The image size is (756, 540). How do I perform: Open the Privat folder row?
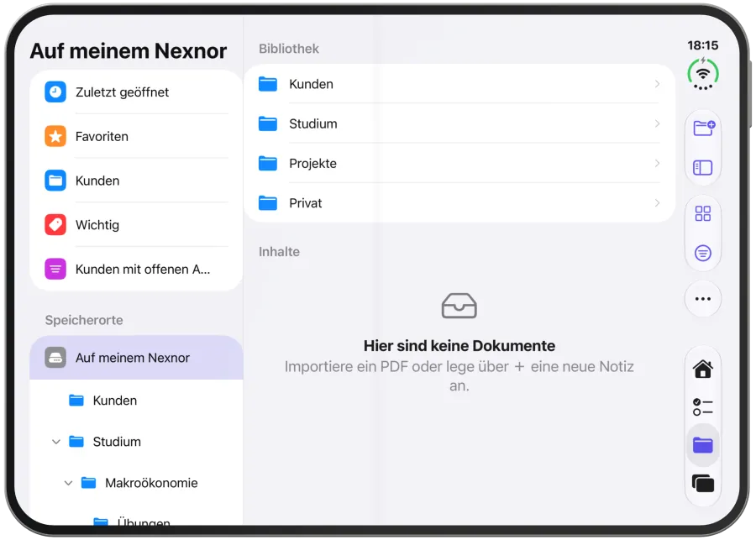point(459,203)
